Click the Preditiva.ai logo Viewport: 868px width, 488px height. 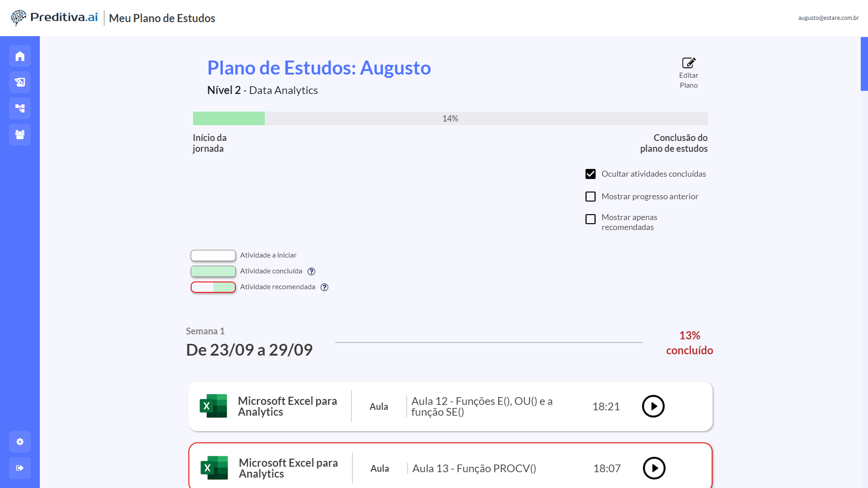(x=54, y=18)
